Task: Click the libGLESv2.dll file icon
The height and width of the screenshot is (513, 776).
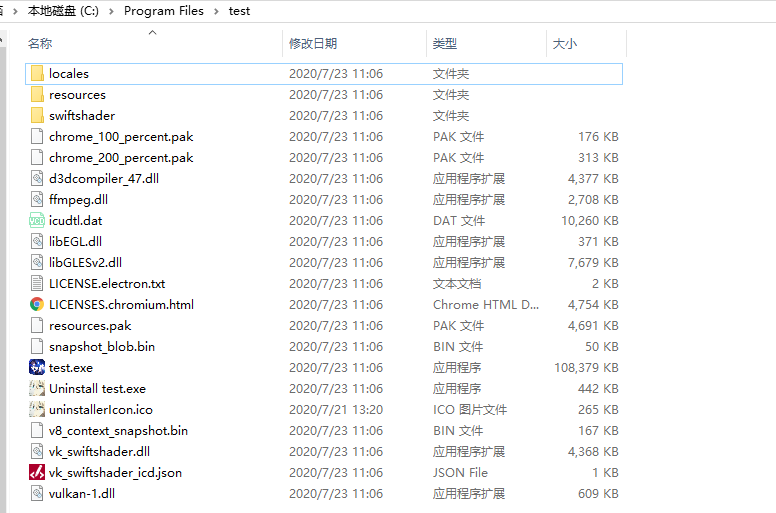Action: coord(37,263)
